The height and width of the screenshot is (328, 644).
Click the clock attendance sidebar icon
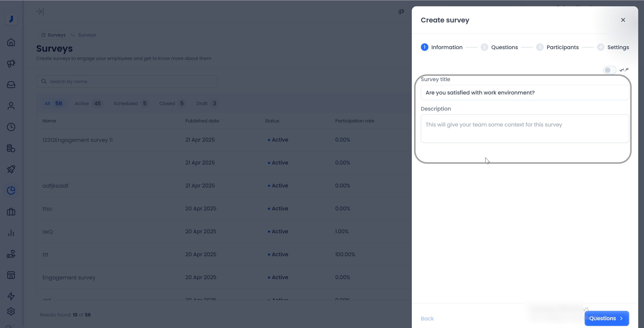(x=11, y=127)
